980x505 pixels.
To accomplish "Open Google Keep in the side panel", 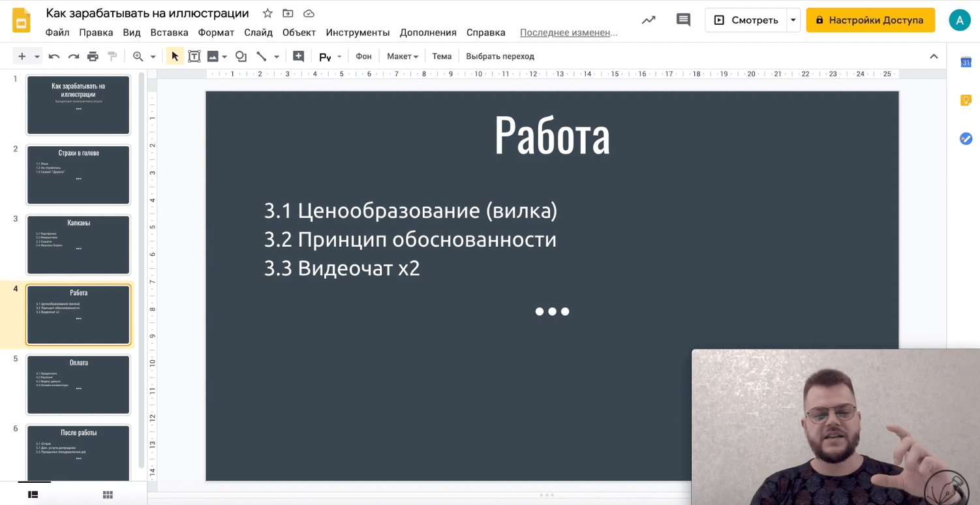I will [x=966, y=100].
